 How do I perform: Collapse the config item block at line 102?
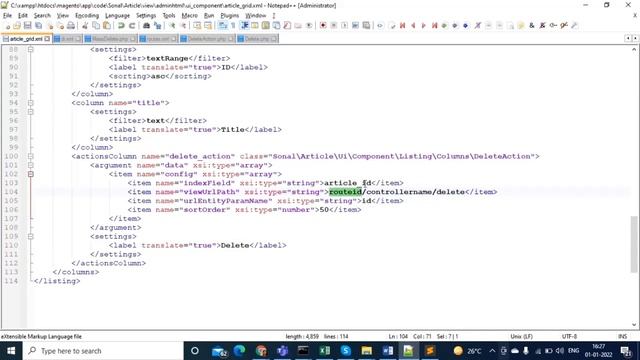pos(31,174)
